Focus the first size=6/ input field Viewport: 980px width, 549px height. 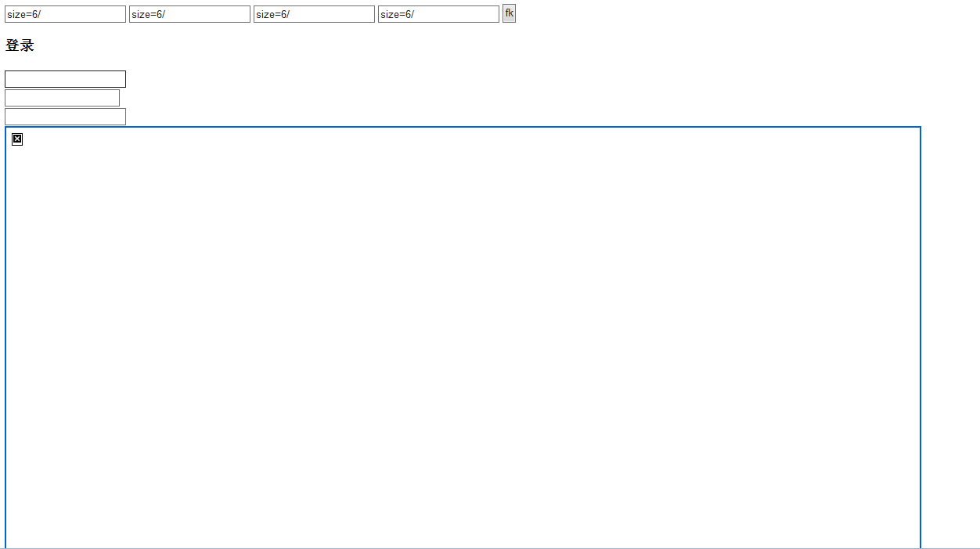point(65,14)
